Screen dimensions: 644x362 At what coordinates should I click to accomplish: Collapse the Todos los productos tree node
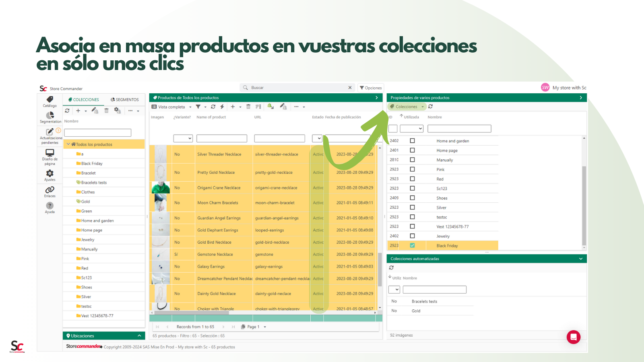(x=68, y=144)
